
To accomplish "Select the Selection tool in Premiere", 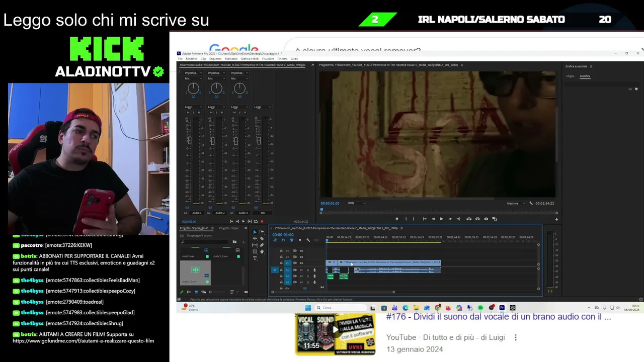I will [255, 232].
